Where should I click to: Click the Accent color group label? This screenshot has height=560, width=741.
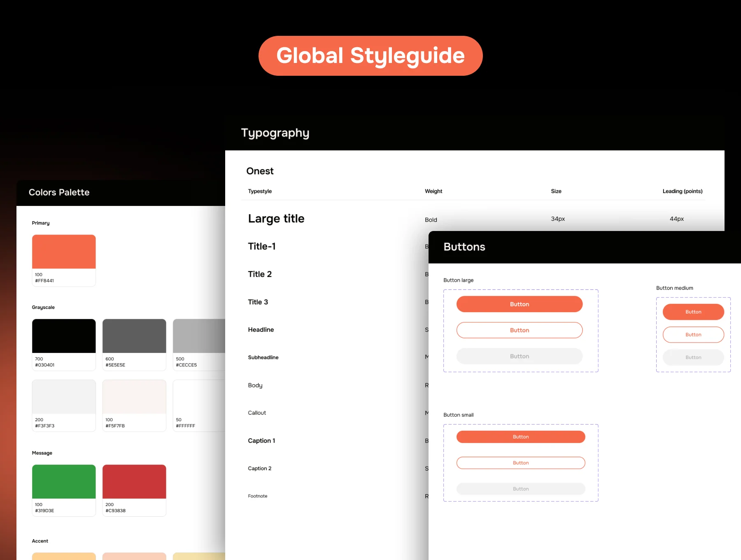(x=40, y=541)
